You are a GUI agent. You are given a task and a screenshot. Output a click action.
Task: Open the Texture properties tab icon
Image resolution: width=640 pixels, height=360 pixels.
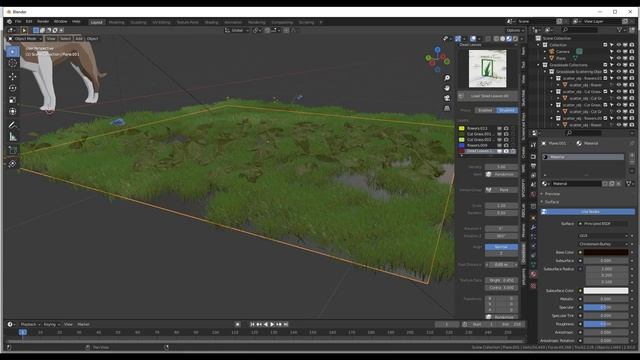coord(533,286)
